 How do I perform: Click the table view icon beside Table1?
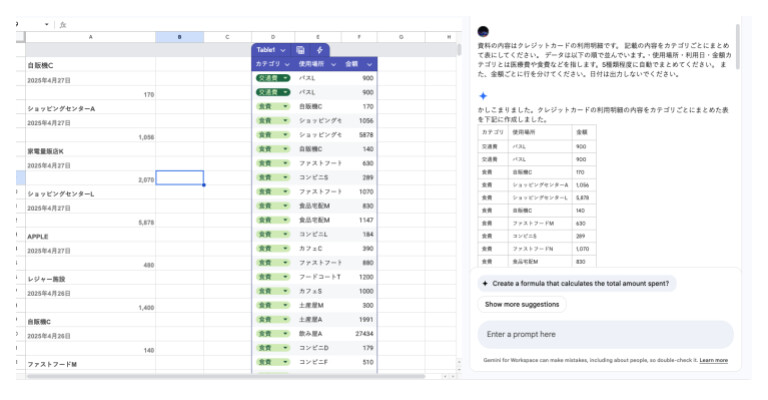tap(301, 49)
